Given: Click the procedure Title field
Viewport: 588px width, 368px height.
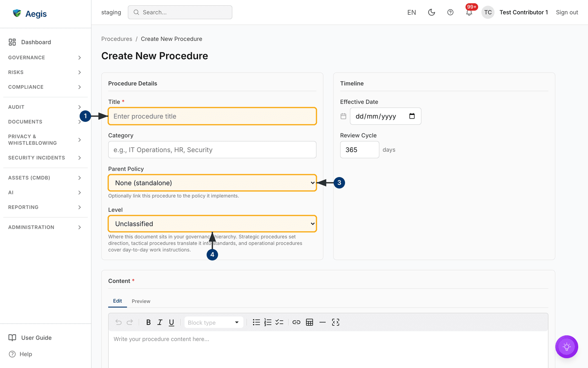Looking at the screenshot, I should tap(212, 116).
